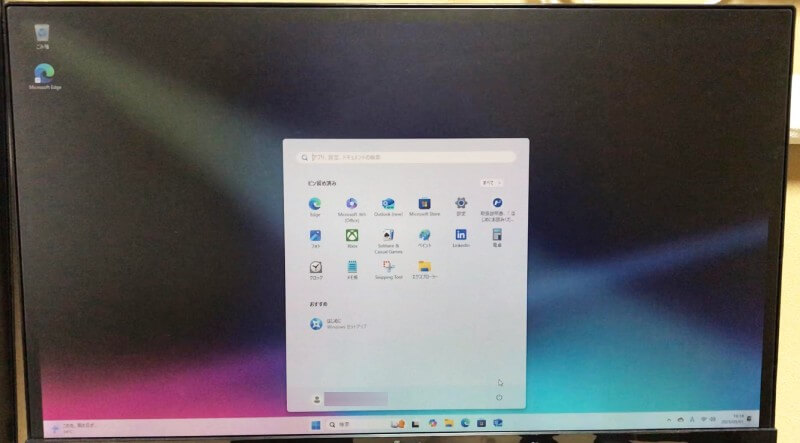
Task: Expand the system tray hidden icons chevron
Action: tap(669, 420)
